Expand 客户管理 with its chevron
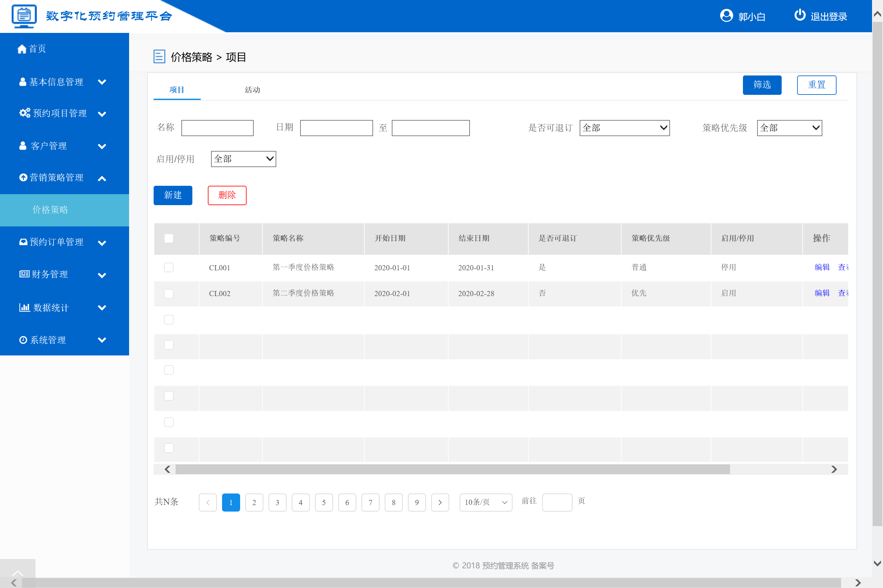Screen dimensions: 883x588 pos(102,146)
